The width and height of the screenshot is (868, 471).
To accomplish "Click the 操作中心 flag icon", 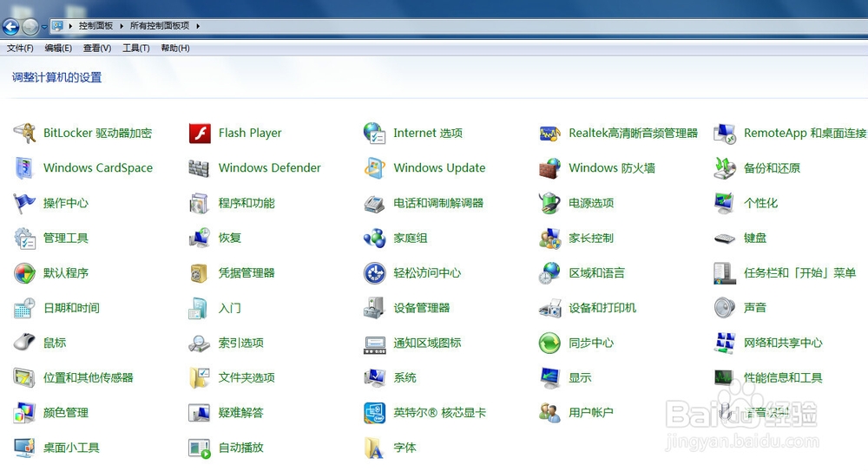I will coord(25,203).
